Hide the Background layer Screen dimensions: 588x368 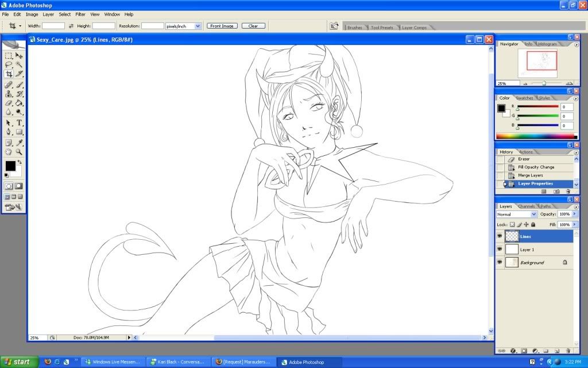(500, 262)
